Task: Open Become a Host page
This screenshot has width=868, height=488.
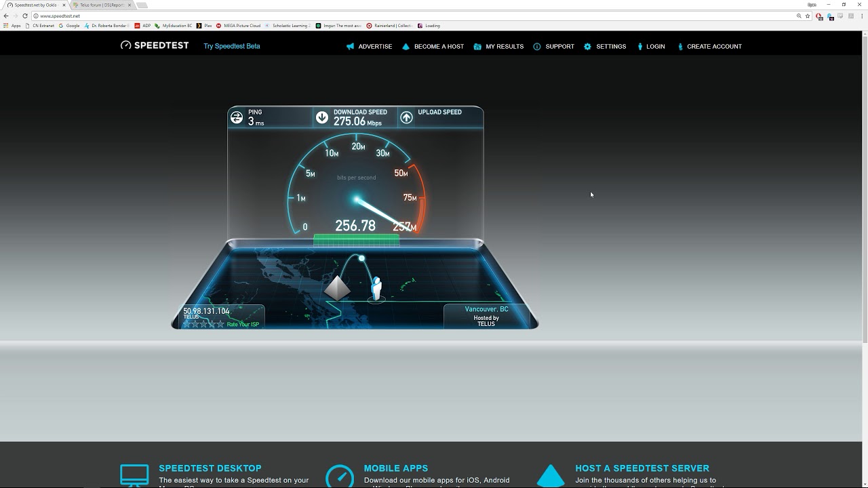Action: coord(433,47)
